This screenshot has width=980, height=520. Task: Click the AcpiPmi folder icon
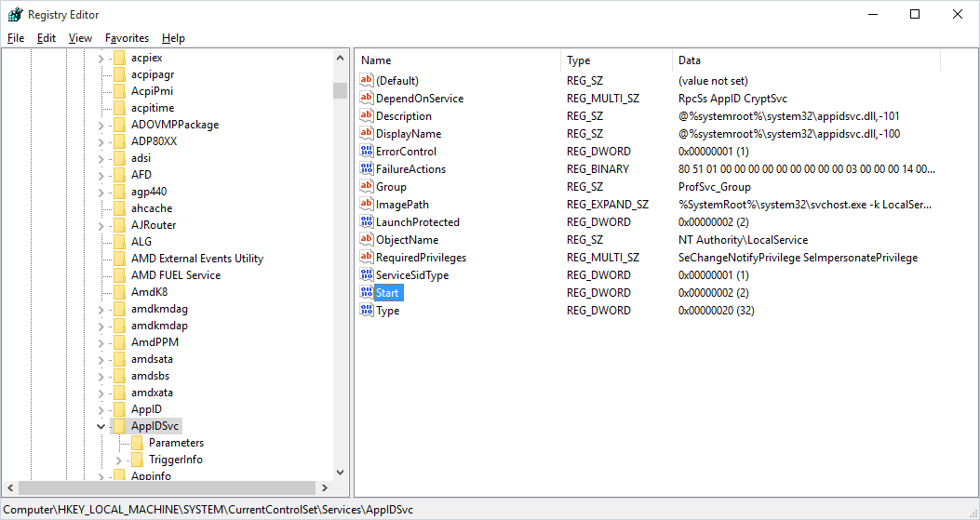(119, 91)
